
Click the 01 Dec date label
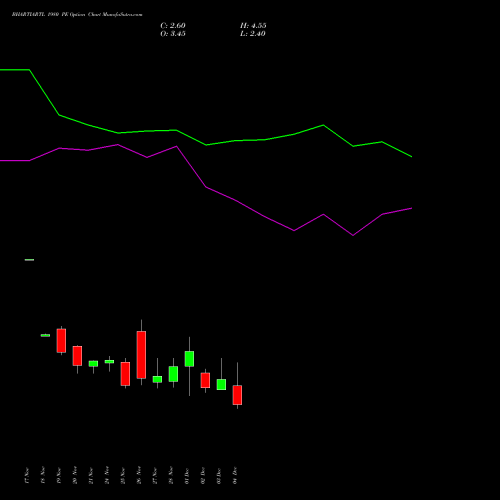187,476
